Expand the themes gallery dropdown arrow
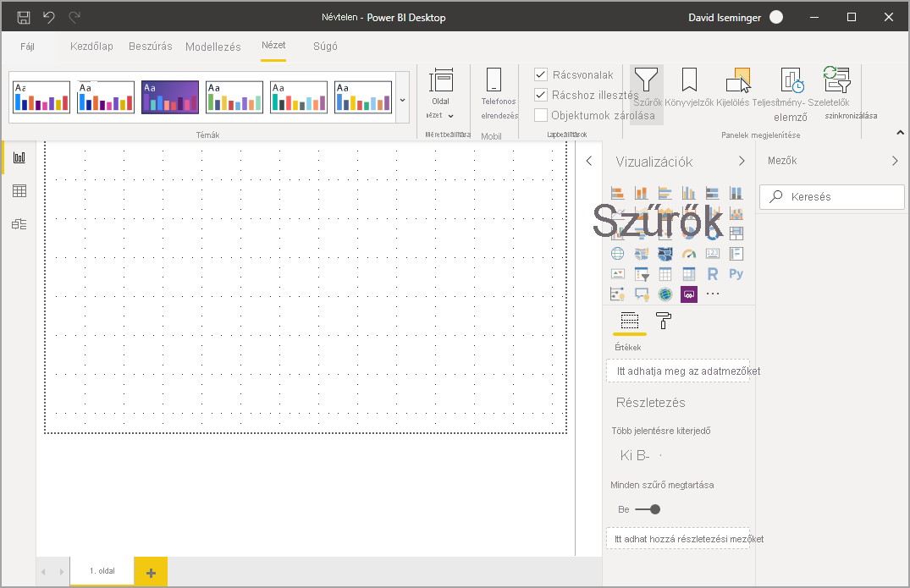 (403, 100)
